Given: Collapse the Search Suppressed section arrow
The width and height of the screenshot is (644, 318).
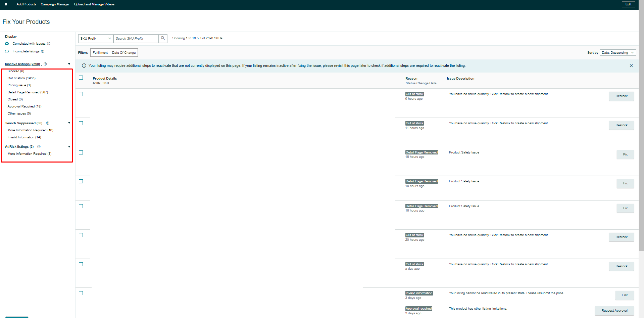Looking at the screenshot, I should click(69, 123).
